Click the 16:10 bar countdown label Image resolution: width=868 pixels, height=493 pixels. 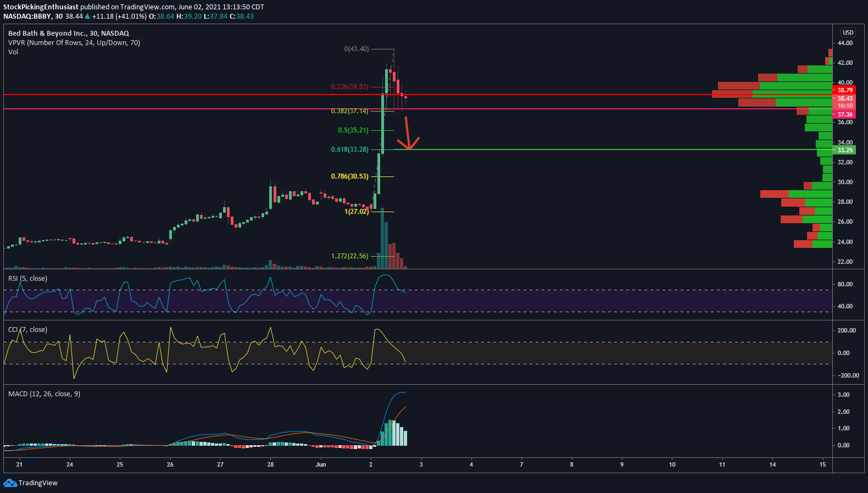[x=844, y=106]
